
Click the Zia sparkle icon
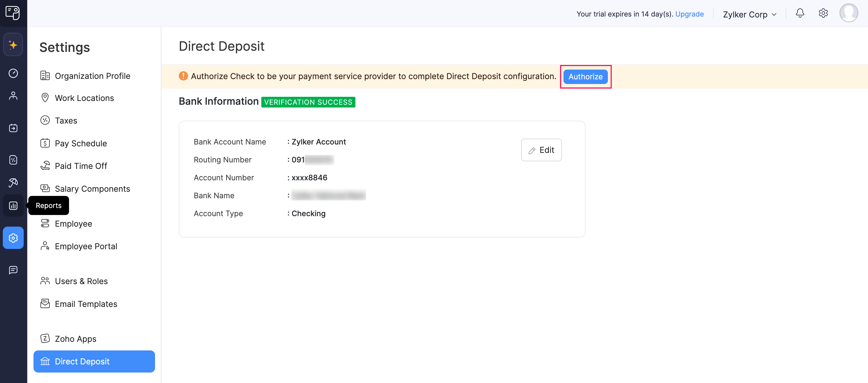click(x=13, y=44)
